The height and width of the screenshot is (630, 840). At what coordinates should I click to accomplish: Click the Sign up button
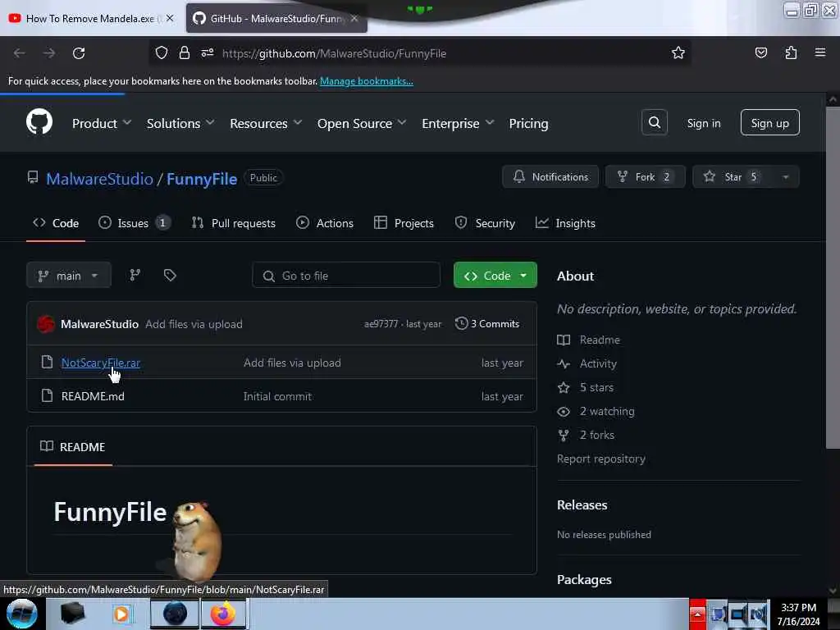769,123
